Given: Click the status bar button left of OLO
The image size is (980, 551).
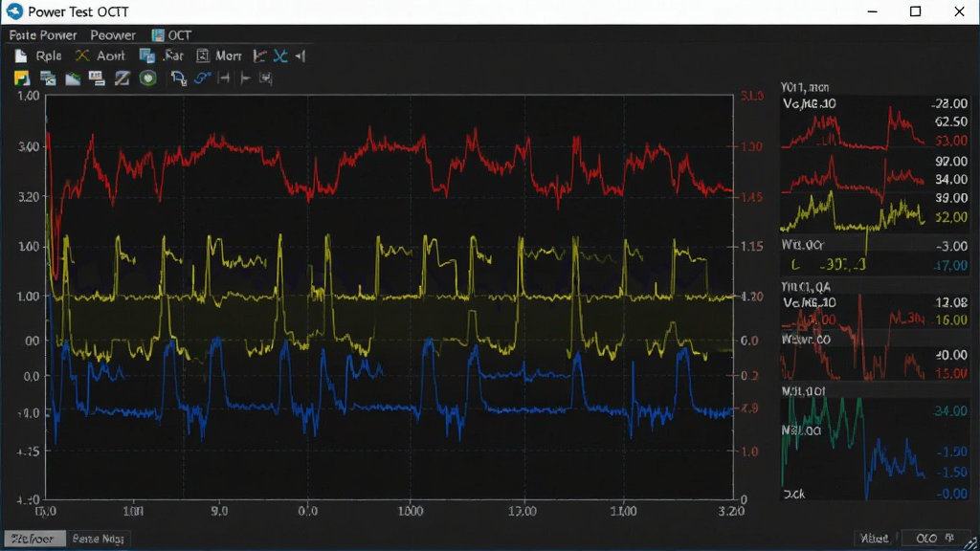Looking at the screenshot, I should [875, 539].
